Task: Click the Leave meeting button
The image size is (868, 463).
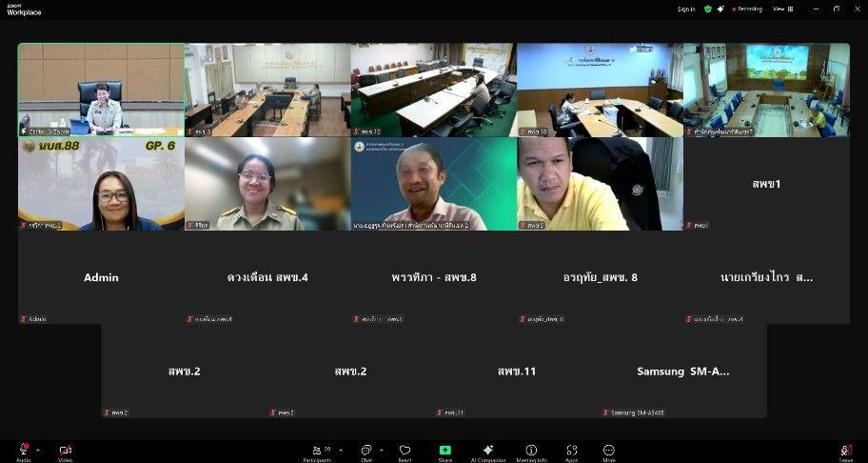Action: (x=845, y=450)
